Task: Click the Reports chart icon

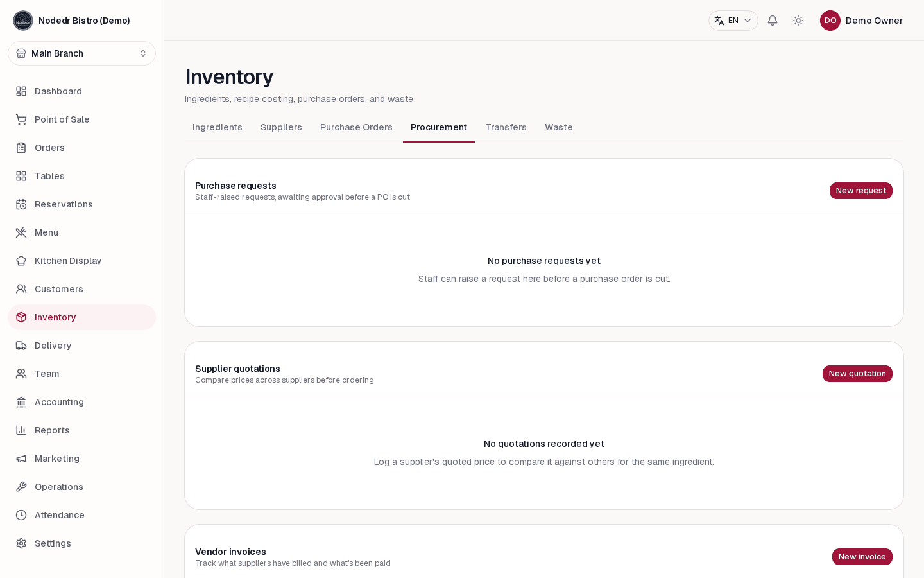Action: click(x=21, y=430)
